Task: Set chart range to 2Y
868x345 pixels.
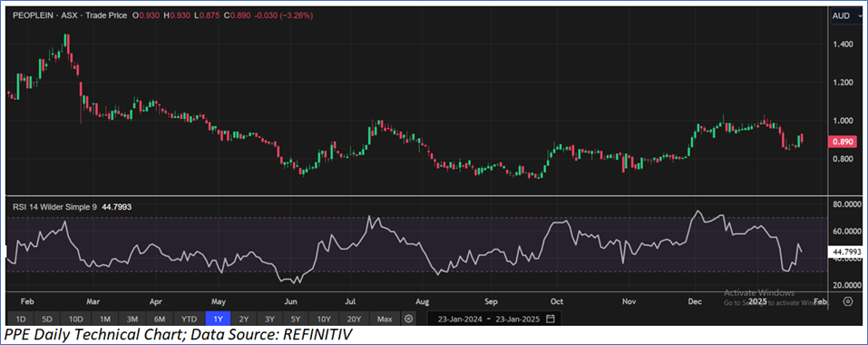Action: [x=244, y=319]
